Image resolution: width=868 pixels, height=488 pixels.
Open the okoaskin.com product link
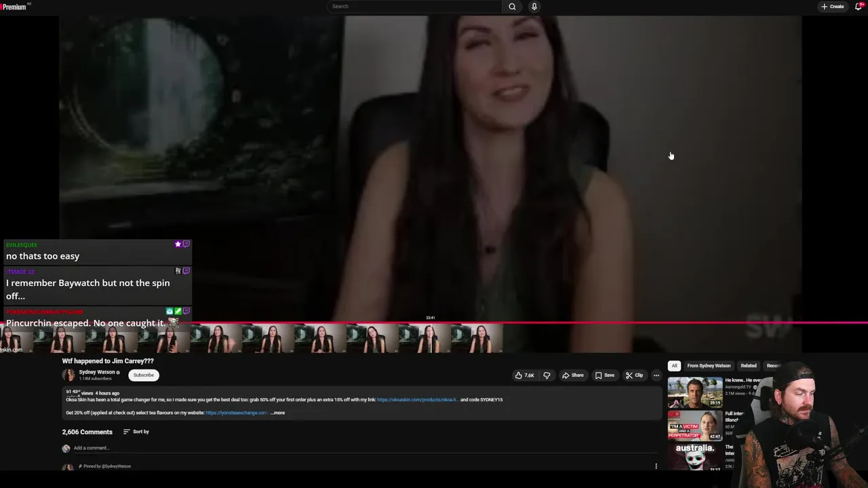click(418, 400)
